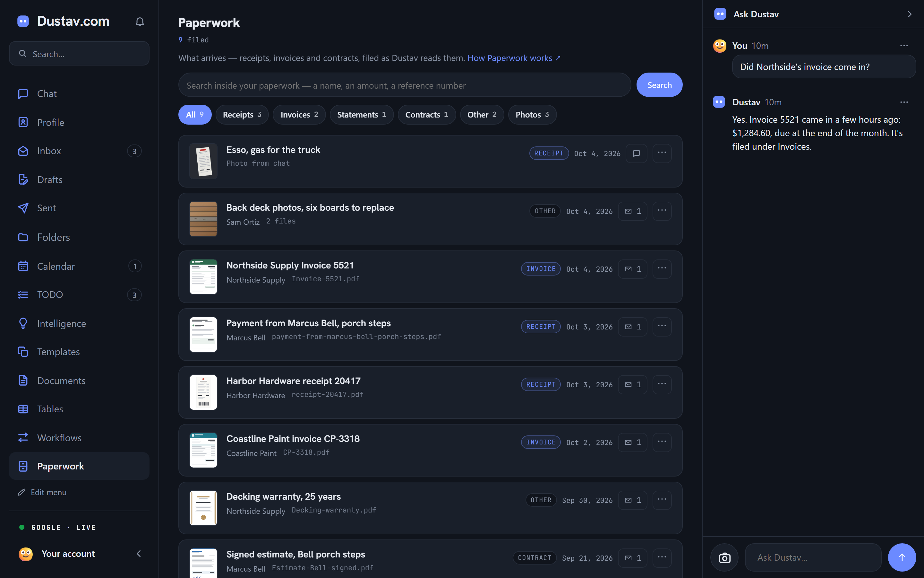Image resolution: width=924 pixels, height=578 pixels.
Task: Click the Edit menu pencil link
Action: 42,492
